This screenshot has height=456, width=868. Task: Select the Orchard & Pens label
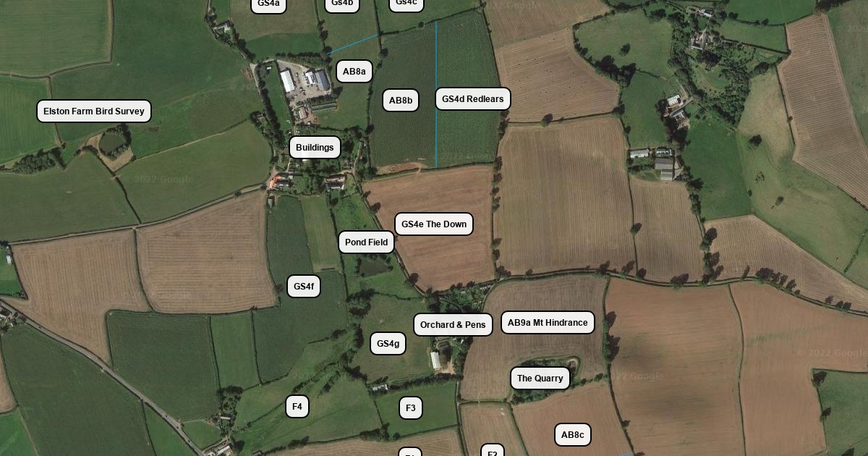(x=453, y=325)
